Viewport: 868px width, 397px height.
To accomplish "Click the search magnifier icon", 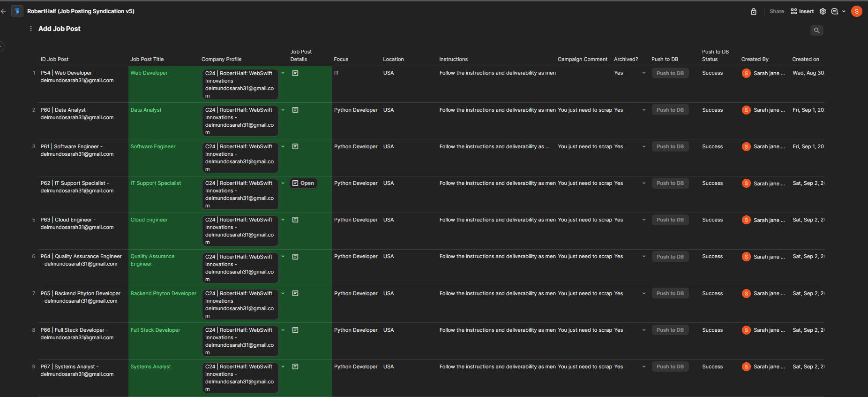I will 816,30.
